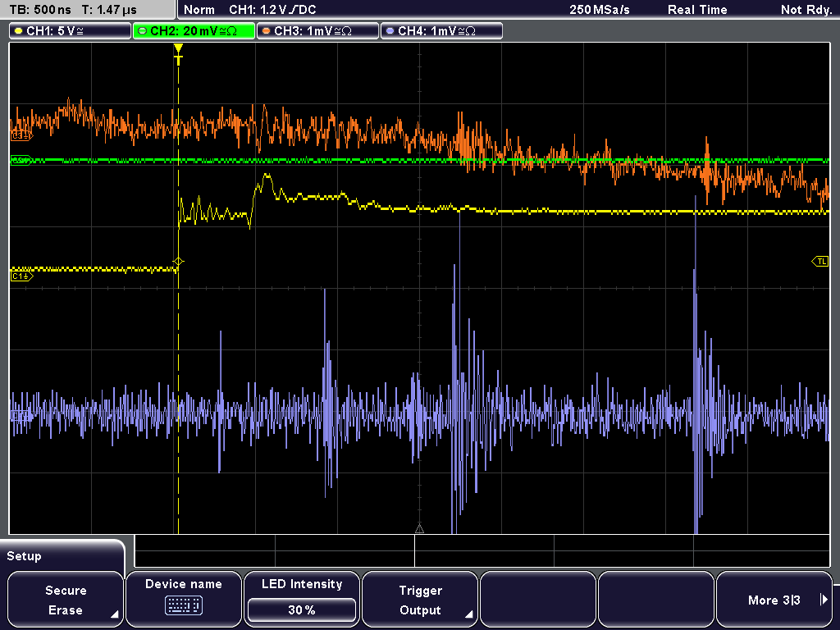
Task: Click the Norm trigger mode label
Action: 199,10
